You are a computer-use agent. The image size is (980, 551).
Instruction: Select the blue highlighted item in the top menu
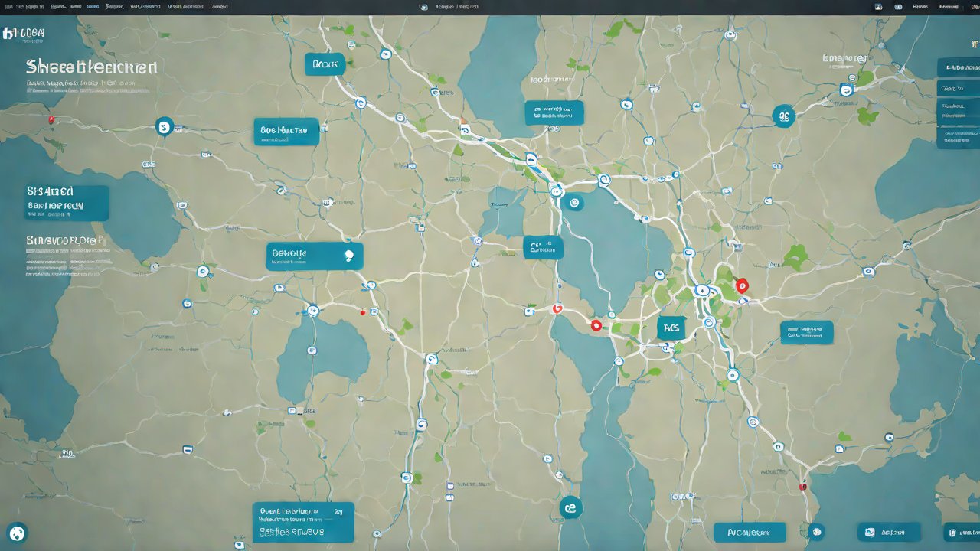click(x=93, y=6)
